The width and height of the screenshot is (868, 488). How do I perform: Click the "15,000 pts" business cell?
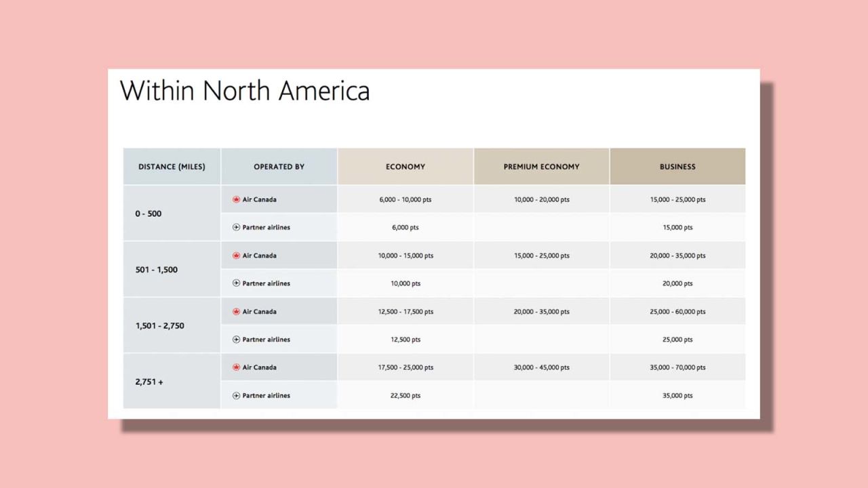coord(677,228)
